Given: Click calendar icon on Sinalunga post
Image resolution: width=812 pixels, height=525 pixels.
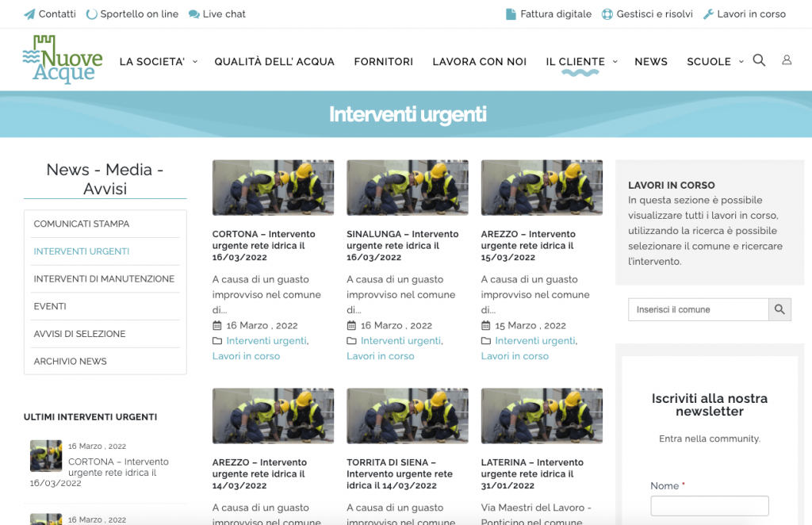Looking at the screenshot, I should [351, 326].
